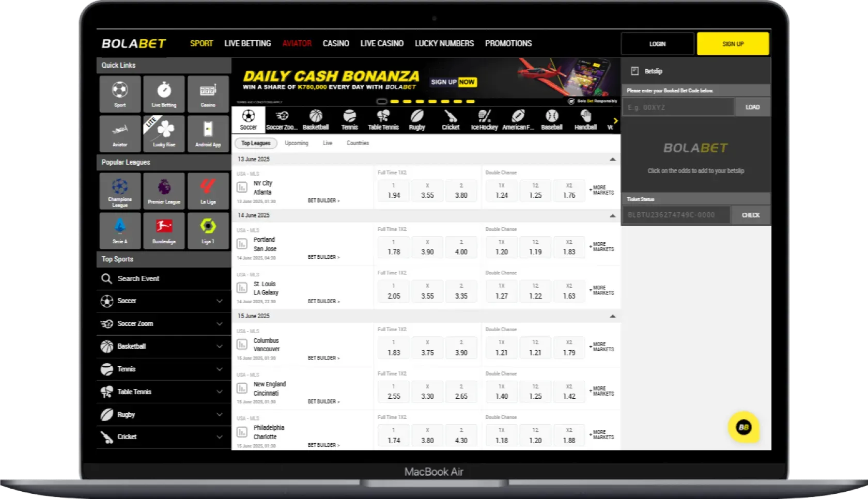Open the Sport quick link tile
The width and height of the screenshot is (868, 499).
[x=120, y=94]
